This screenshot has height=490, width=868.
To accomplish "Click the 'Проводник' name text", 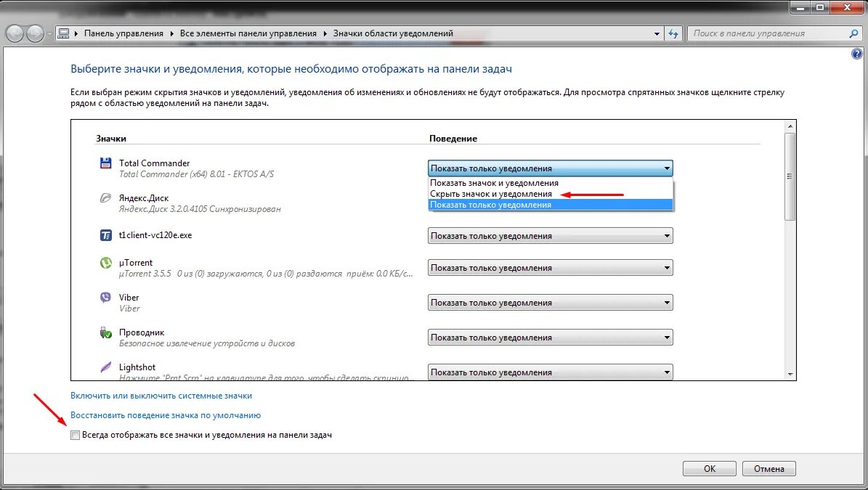I will [x=142, y=332].
